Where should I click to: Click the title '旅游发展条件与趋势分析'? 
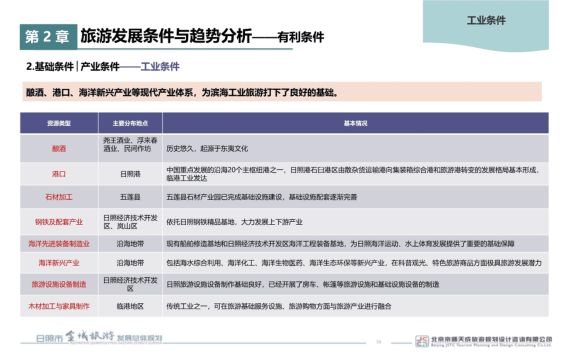pyautogui.click(x=166, y=36)
